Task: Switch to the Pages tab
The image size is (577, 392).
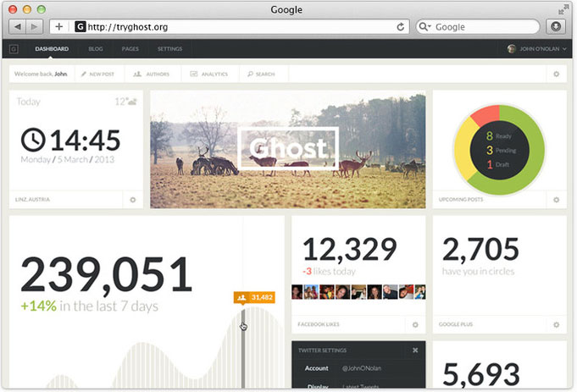Action: [130, 48]
